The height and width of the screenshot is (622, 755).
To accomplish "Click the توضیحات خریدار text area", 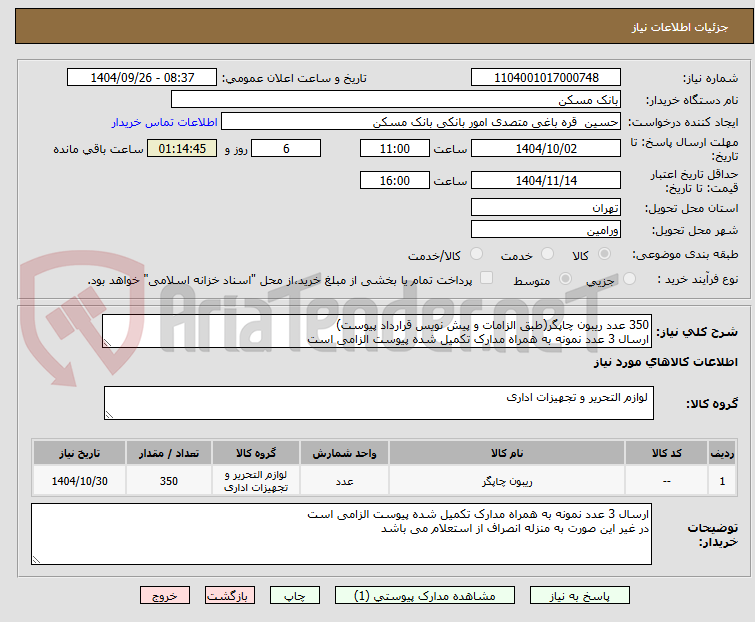I will click(341, 534).
